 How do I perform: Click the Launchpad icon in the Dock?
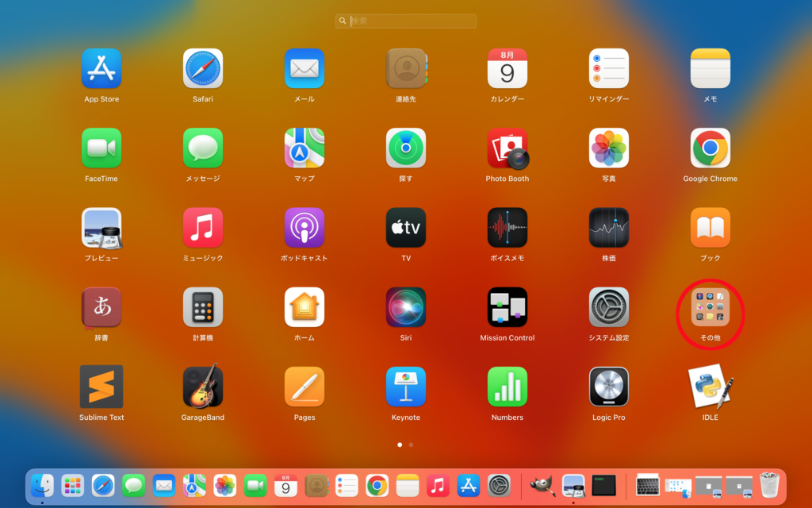(72, 486)
